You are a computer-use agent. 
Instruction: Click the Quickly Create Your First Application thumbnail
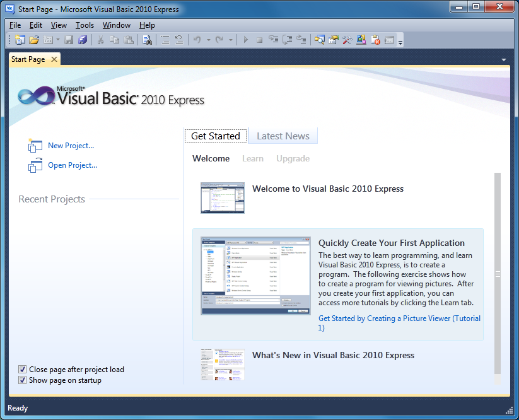tap(255, 276)
